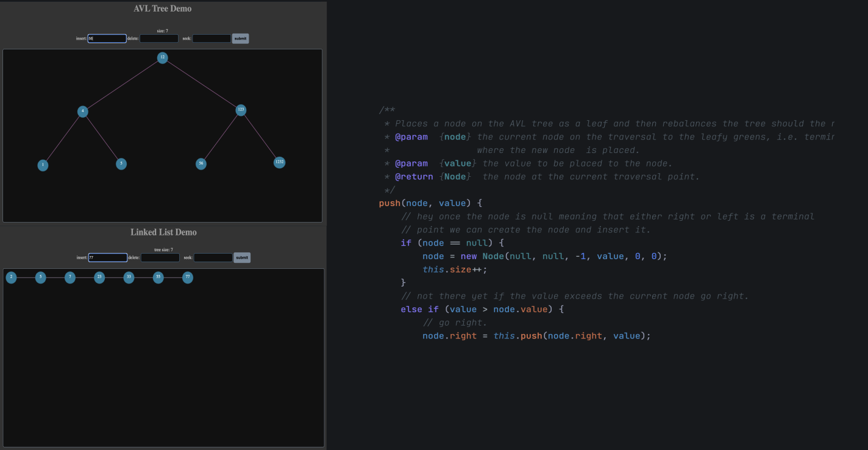Click the seek field in the AVL Tree Demo
The width and height of the screenshot is (868, 450).
(212, 38)
